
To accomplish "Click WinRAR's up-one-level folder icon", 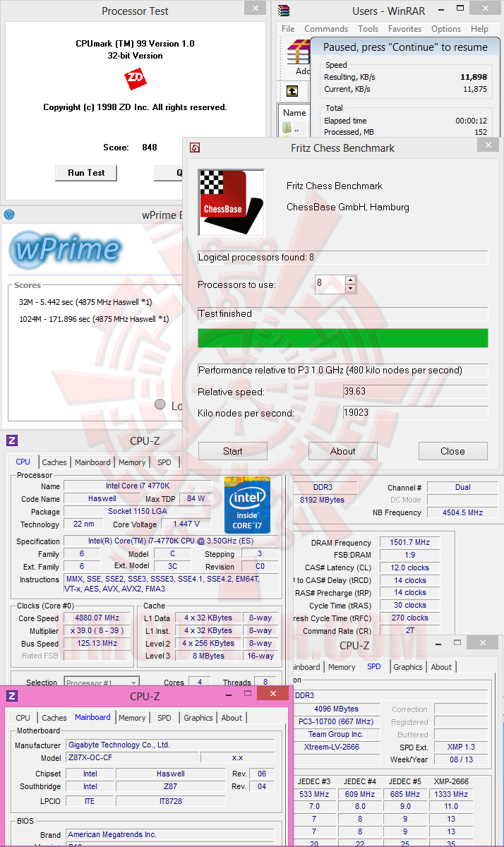I will tap(292, 91).
